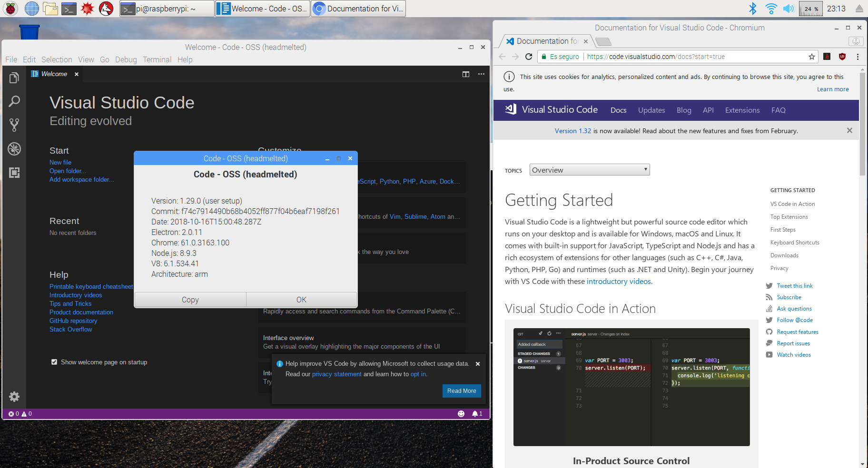This screenshot has height=468, width=868.
Task: Open the notifications bell in status bar
Action: [477, 414]
